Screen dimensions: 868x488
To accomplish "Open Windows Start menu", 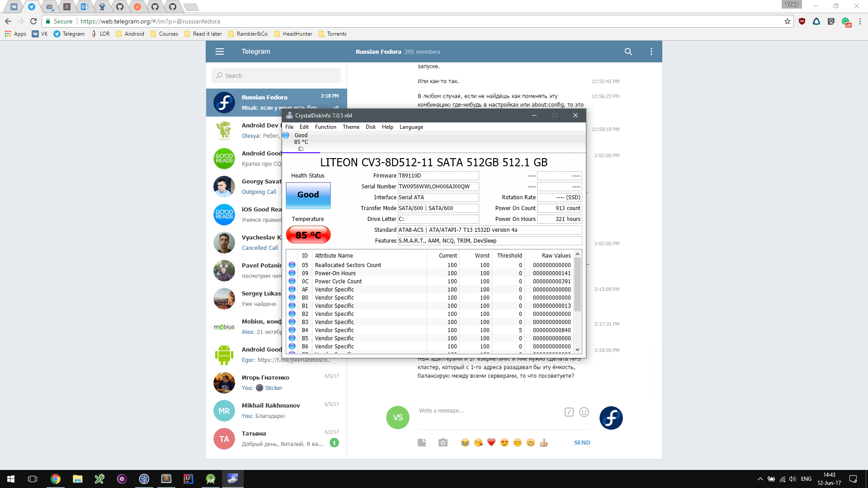I will tap(11, 479).
